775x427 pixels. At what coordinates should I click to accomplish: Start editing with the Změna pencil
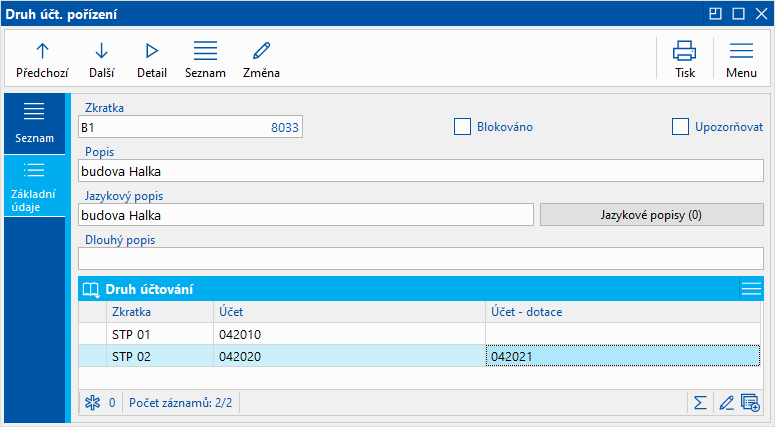261,60
